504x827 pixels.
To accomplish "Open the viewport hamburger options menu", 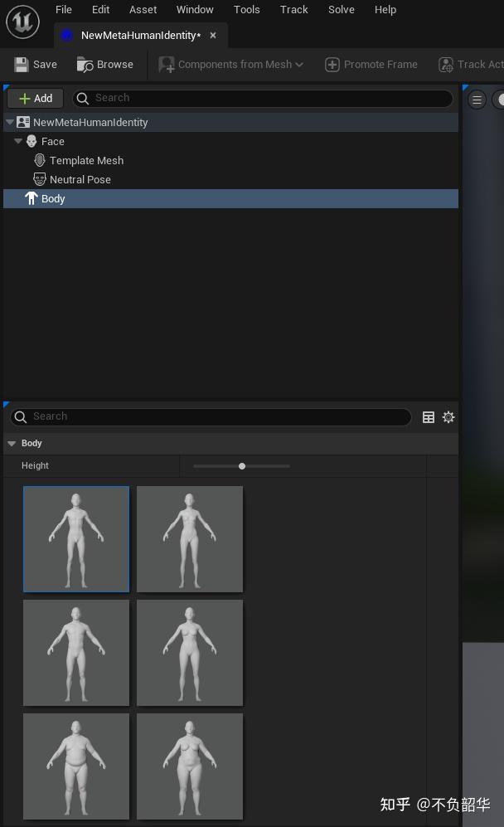I will point(477,100).
